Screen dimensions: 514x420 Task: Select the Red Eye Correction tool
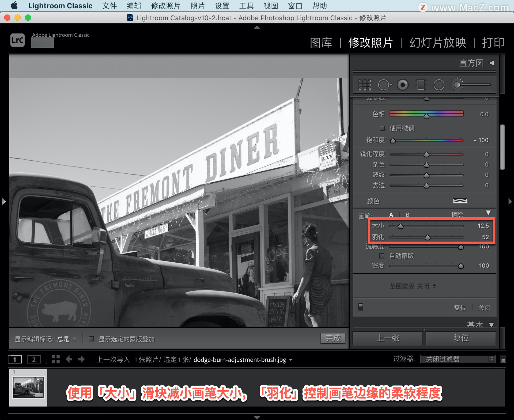(403, 85)
